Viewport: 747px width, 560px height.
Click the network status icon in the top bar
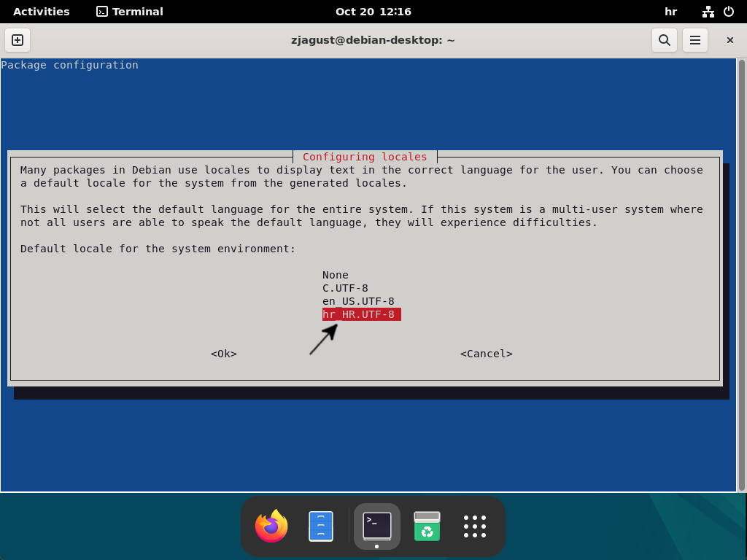[708, 11]
